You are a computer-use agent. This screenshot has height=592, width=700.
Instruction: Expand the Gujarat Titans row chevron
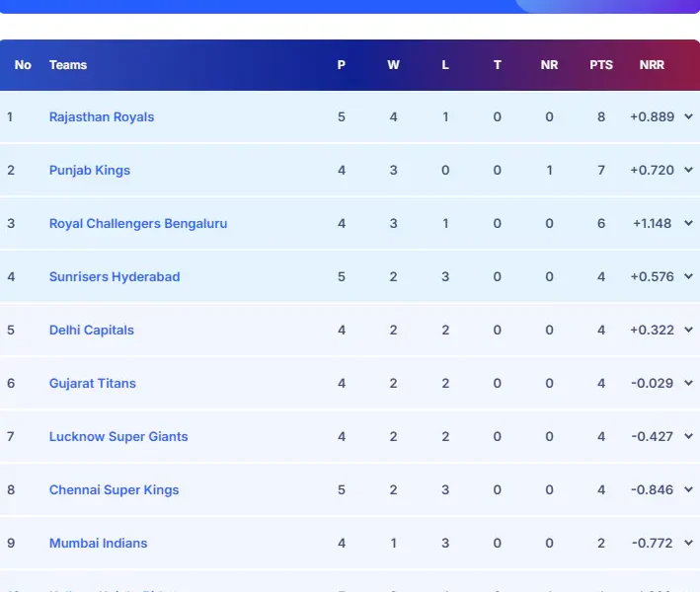click(x=688, y=383)
